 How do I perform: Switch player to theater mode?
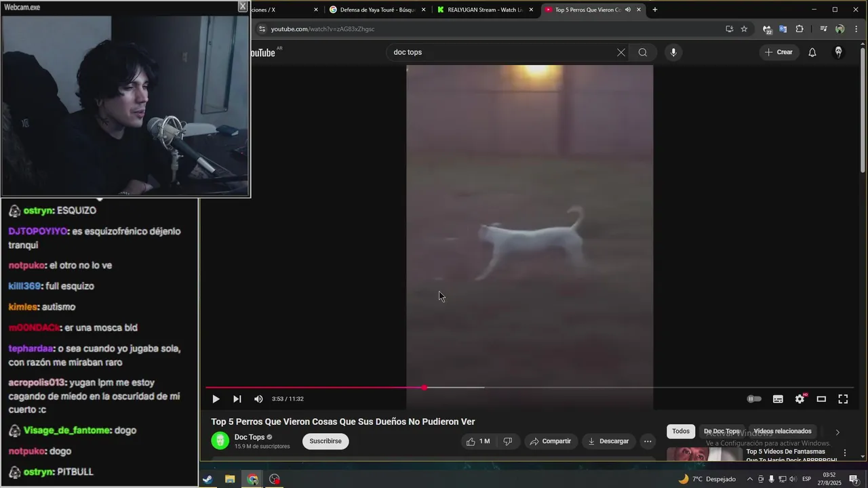tap(821, 399)
